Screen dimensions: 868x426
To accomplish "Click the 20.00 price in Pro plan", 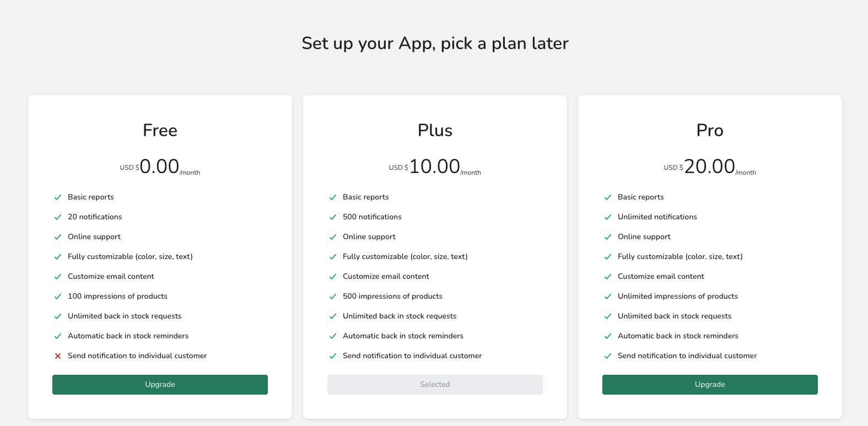I will (x=709, y=166).
